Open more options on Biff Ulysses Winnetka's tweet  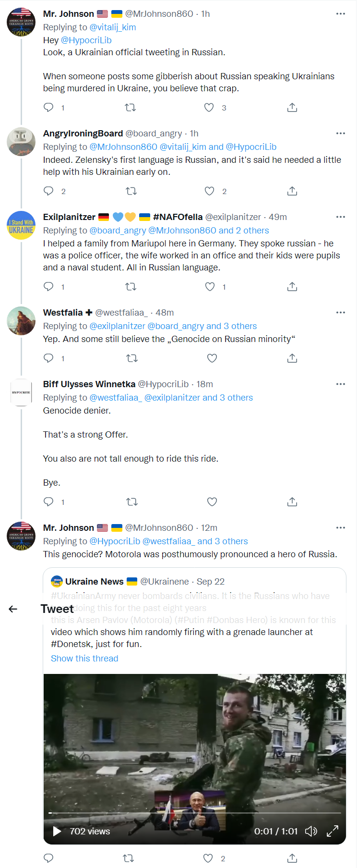click(341, 384)
